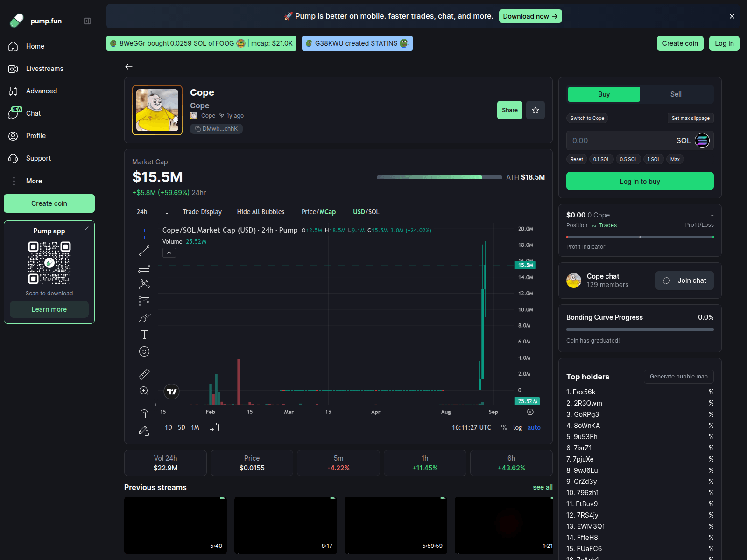
Task: Click Log in to buy
Action: point(640,181)
